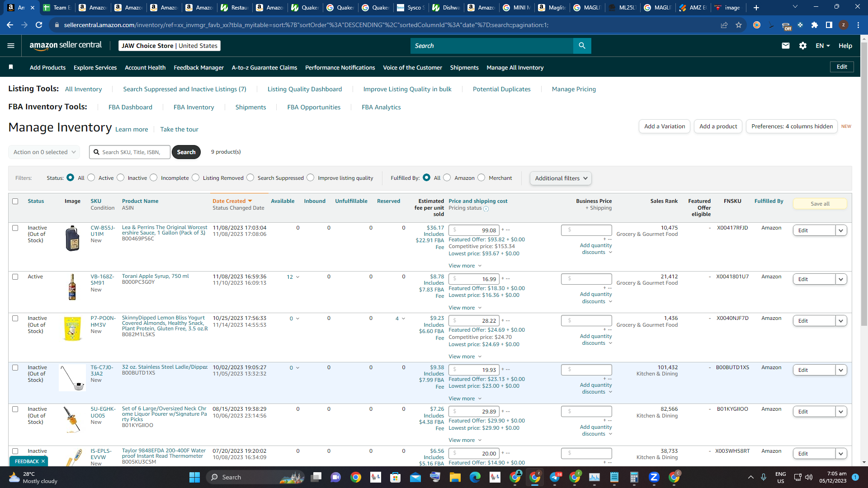
Task: Expand View more for Stainless Steel Ladle pricing
Action: (465, 399)
